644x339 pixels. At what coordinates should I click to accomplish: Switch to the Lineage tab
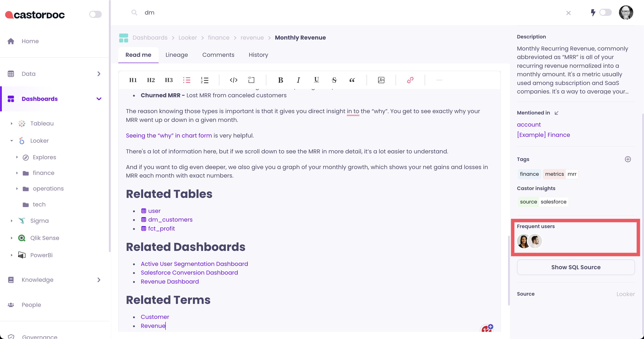click(176, 55)
